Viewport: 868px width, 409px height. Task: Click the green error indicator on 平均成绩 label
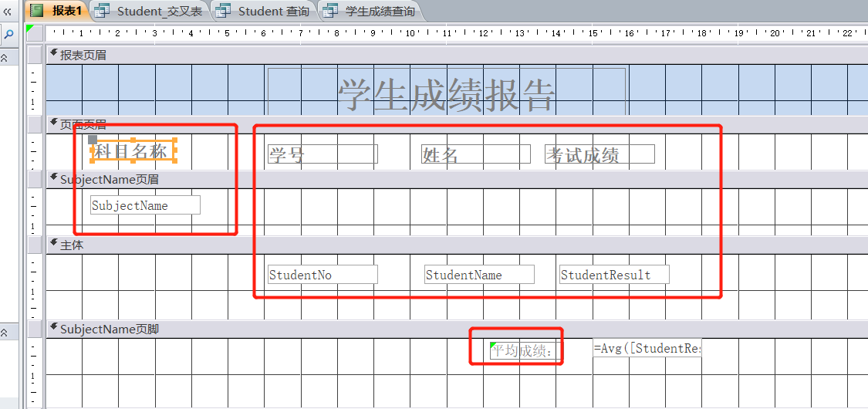[x=494, y=344]
